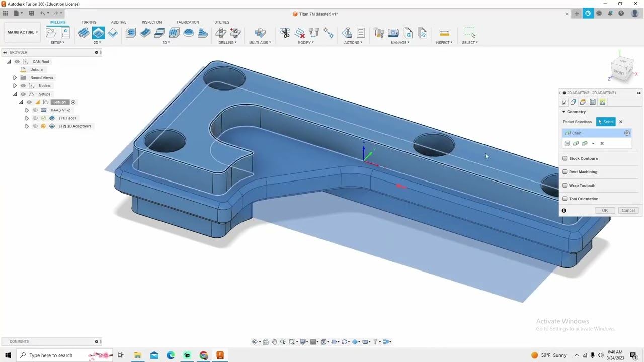The width and height of the screenshot is (644, 362).
Task: Cancel the 2D Adaptive dialog
Action: pyautogui.click(x=628, y=211)
